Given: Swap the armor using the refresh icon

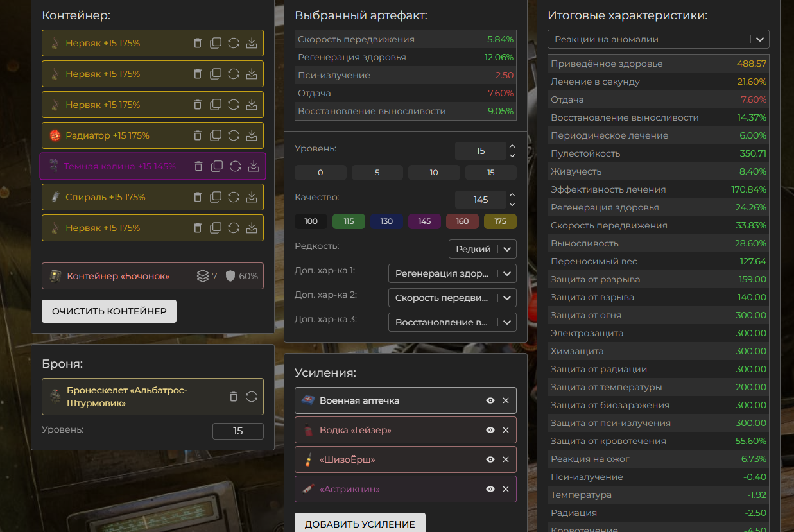Looking at the screenshot, I should 252,397.
